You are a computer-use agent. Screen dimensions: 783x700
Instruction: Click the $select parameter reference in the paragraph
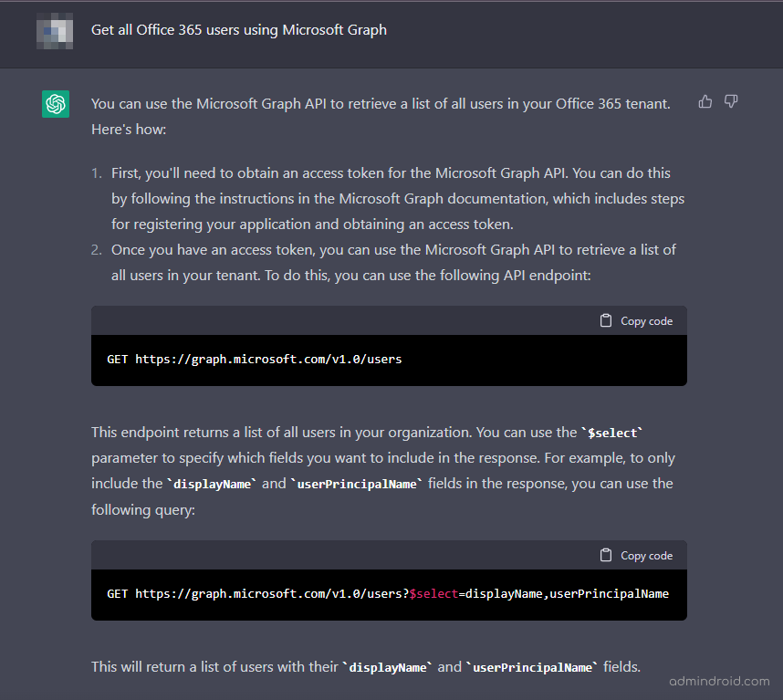(x=612, y=432)
